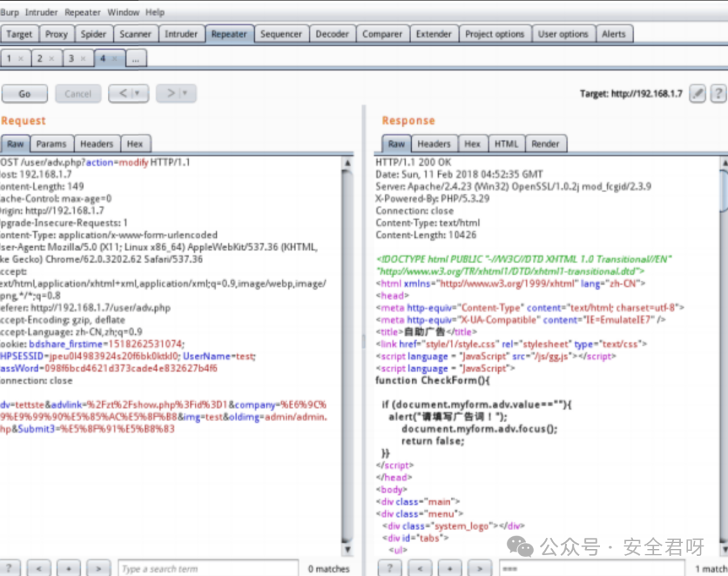Click request search help question icon

[9, 568]
